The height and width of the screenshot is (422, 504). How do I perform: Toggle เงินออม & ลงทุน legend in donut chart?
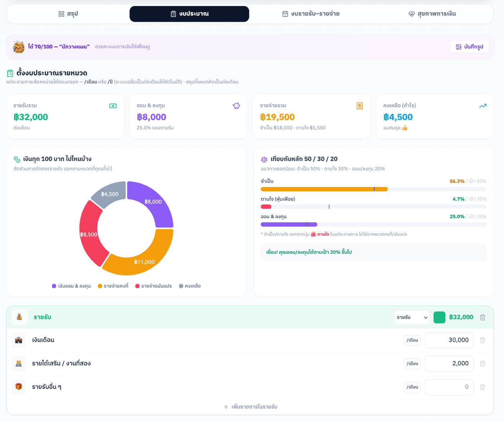(x=71, y=286)
